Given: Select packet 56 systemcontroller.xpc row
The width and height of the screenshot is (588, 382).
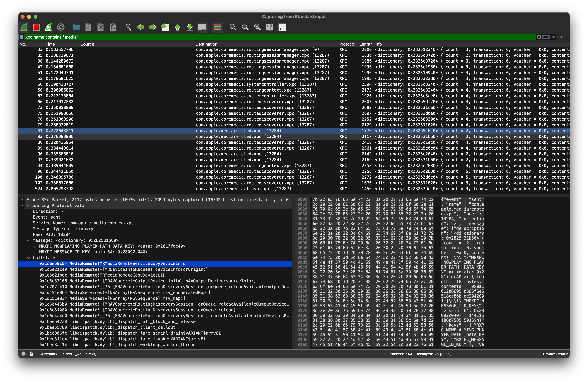Looking at the screenshot, I should 294,84.
